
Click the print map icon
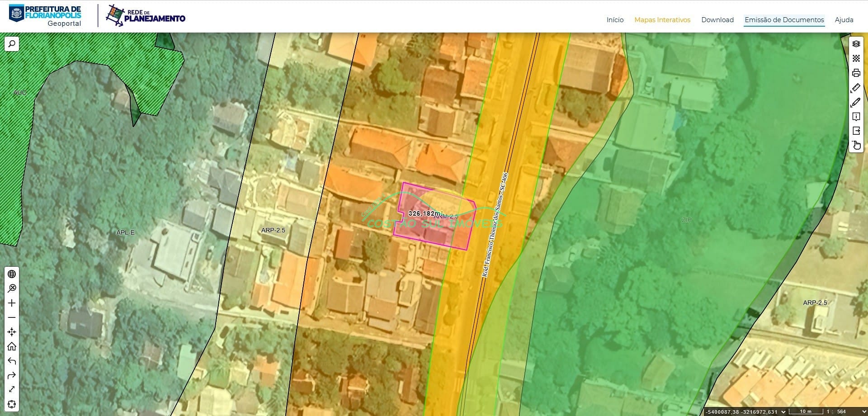pyautogui.click(x=856, y=73)
